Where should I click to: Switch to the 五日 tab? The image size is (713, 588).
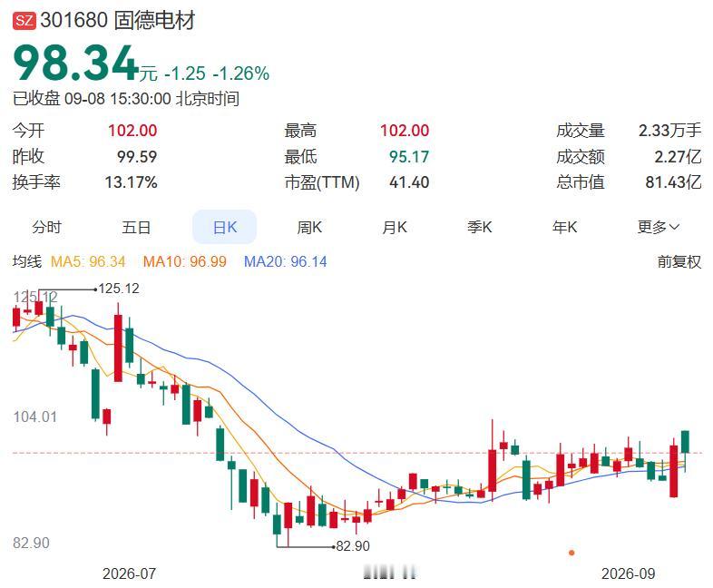[x=136, y=227]
